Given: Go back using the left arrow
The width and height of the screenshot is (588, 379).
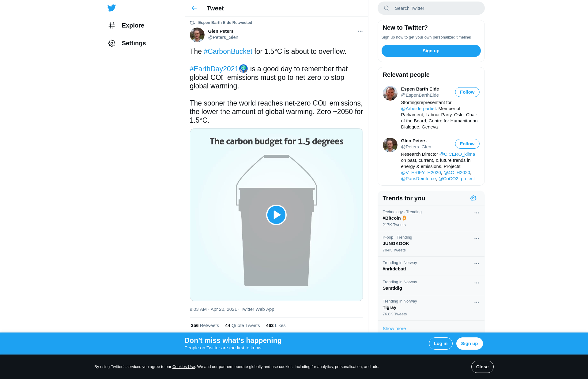Looking at the screenshot, I should (194, 8).
